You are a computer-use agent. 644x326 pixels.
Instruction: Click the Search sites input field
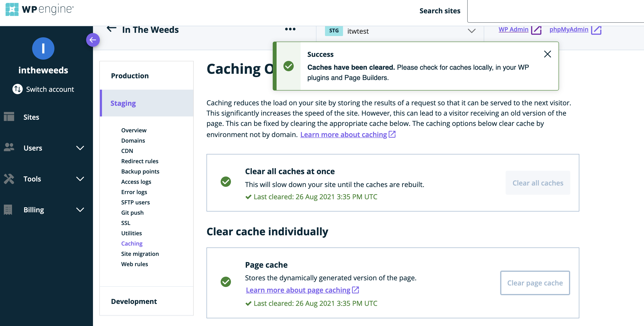[x=555, y=11]
